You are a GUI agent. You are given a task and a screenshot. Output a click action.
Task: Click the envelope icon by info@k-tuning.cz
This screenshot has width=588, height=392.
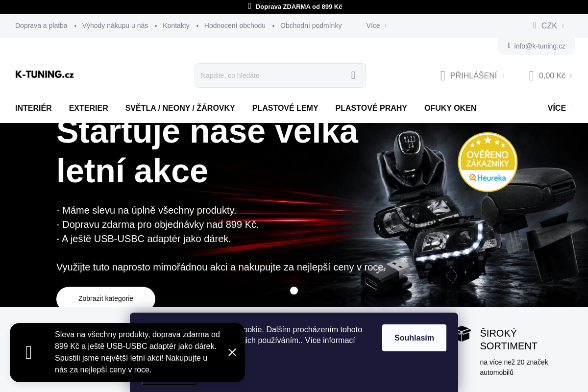click(509, 46)
